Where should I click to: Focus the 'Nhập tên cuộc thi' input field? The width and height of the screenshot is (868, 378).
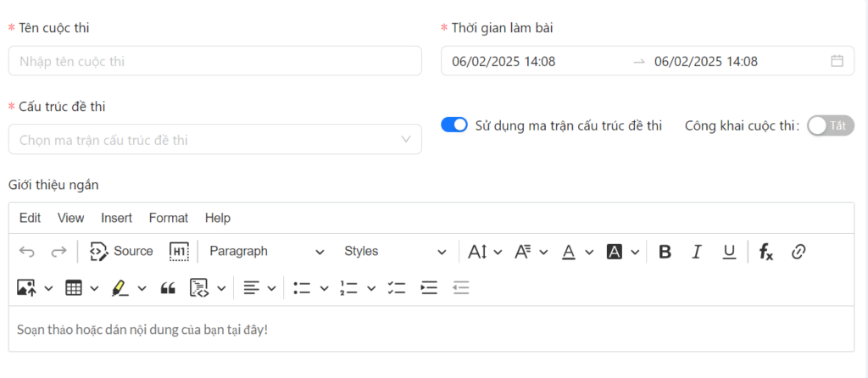click(x=214, y=61)
